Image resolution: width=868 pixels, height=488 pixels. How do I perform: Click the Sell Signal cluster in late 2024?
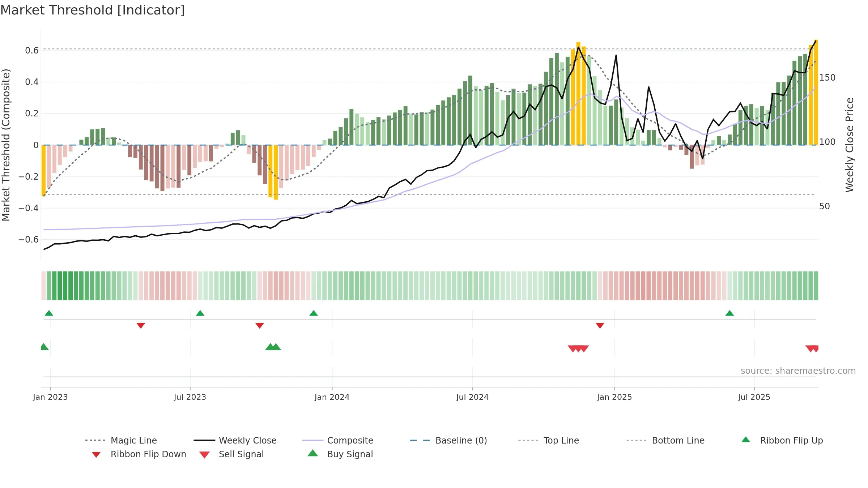click(x=578, y=348)
